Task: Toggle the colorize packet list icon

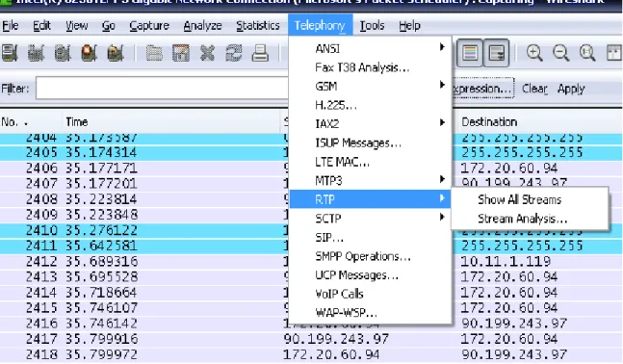Action: pyautogui.click(x=470, y=52)
